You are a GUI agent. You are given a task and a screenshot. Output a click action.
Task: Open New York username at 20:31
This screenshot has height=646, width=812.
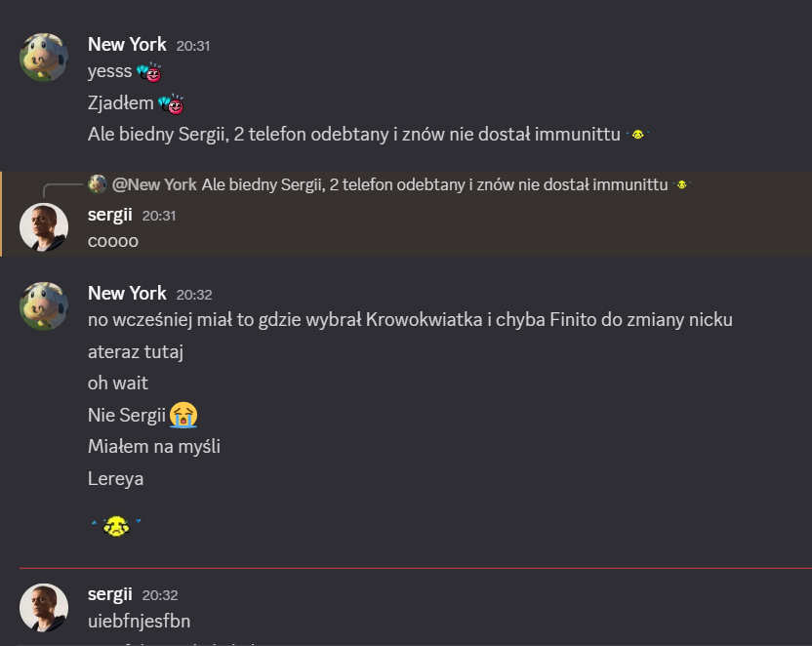tap(127, 45)
